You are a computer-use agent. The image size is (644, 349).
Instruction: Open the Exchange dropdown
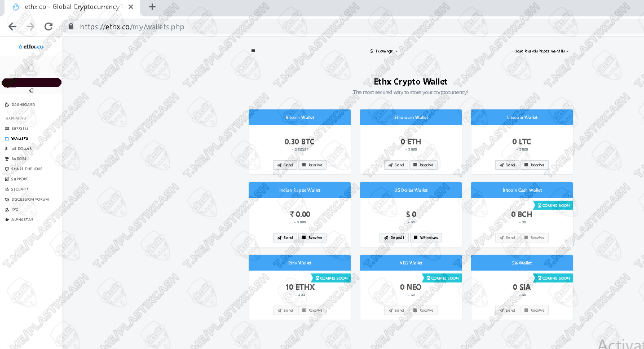tap(383, 51)
